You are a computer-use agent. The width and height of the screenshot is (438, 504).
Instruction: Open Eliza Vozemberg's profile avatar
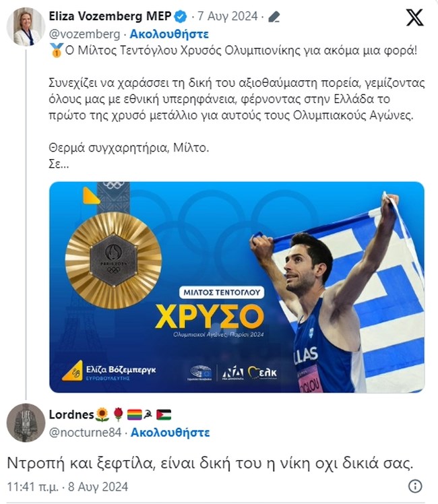(x=25, y=26)
